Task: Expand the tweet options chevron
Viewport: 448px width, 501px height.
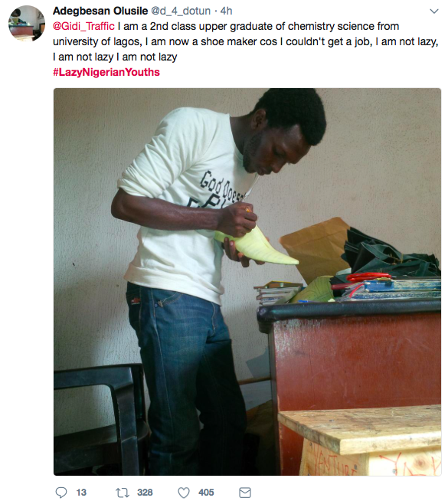Action: (x=434, y=11)
